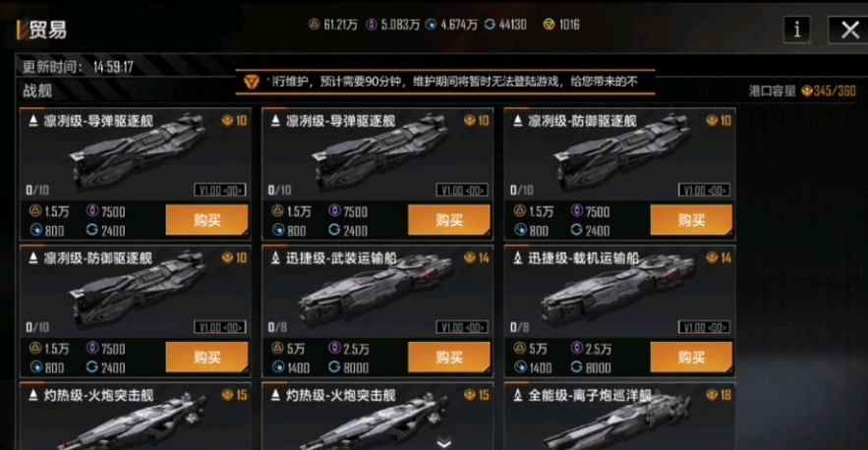Expand the list with the bottom chevron arrow
Image resolution: width=868 pixels, height=450 pixels.
(x=444, y=443)
